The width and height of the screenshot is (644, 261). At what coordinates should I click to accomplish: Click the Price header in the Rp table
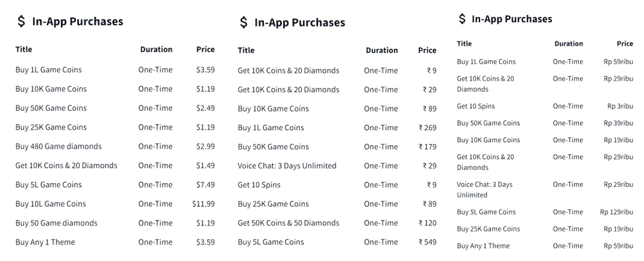tap(625, 43)
